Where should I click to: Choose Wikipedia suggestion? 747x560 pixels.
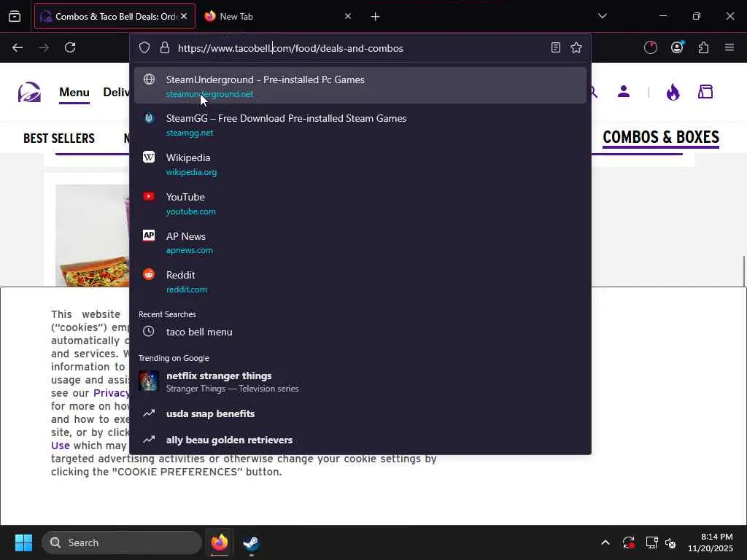360,164
